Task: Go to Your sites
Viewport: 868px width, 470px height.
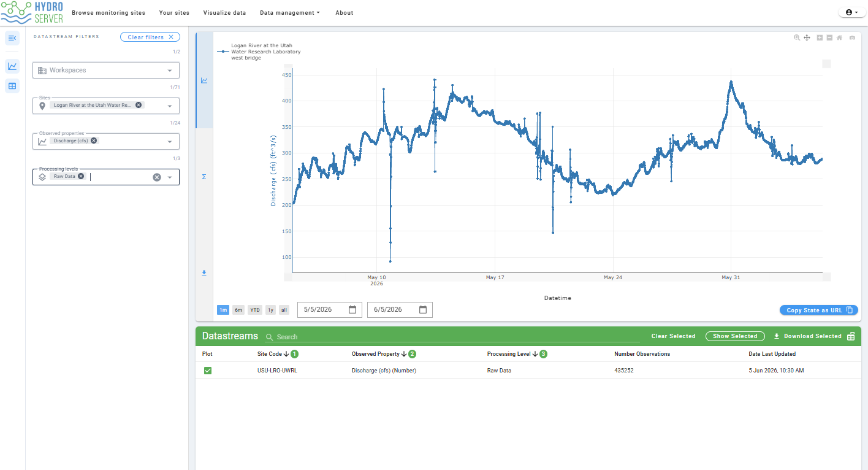Action: [x=174, y=13]
